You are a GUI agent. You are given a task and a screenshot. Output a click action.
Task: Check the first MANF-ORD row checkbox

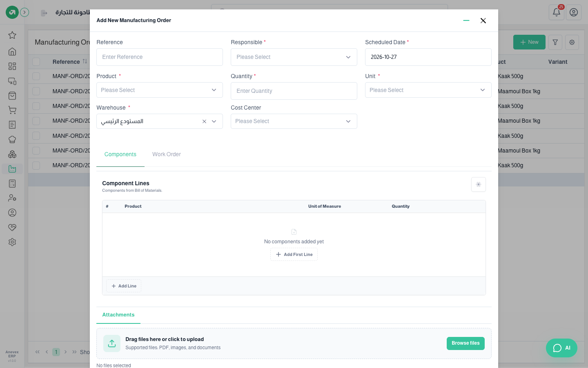pyautogui.click(x=36, y=76)
